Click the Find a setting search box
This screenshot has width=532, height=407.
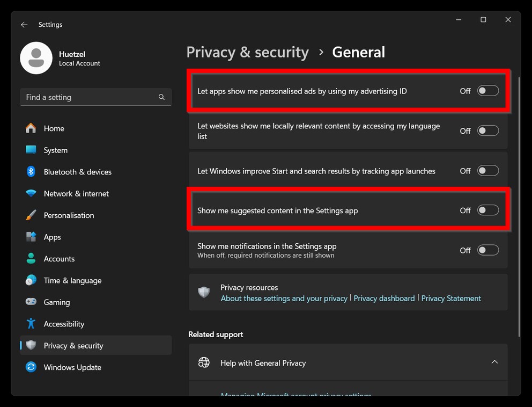tap(95, 97)
